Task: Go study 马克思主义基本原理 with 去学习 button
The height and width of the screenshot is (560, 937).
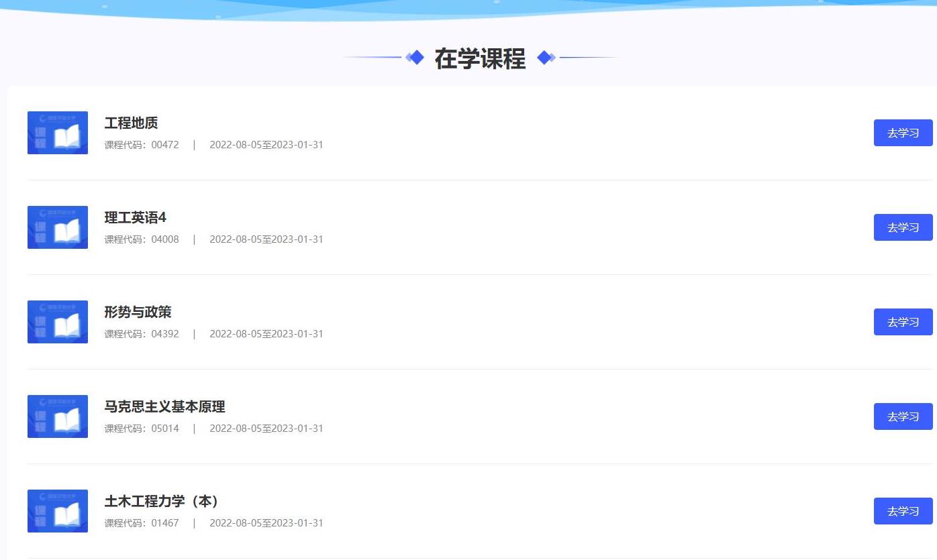Action: pyautogui.click(x=903, y=416)
